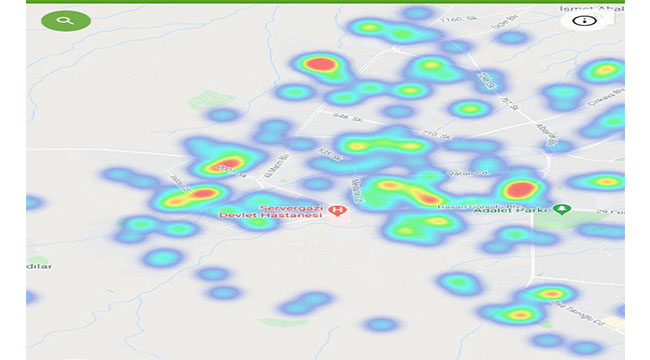Click the Servergazi Devlet Hastanesi label
Viewport: 650px width, 360px height.
pyautogui.click(x=271, y=212)
